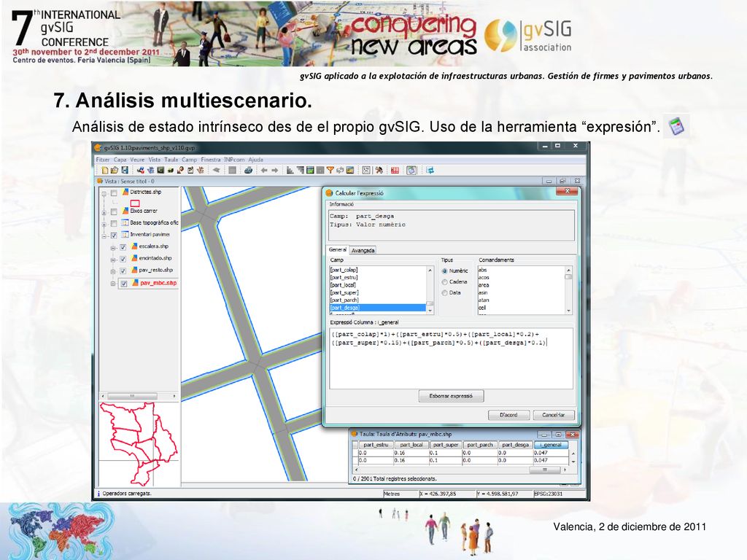Click the Calcular l'expressió dialog title icon

(329, 192)
